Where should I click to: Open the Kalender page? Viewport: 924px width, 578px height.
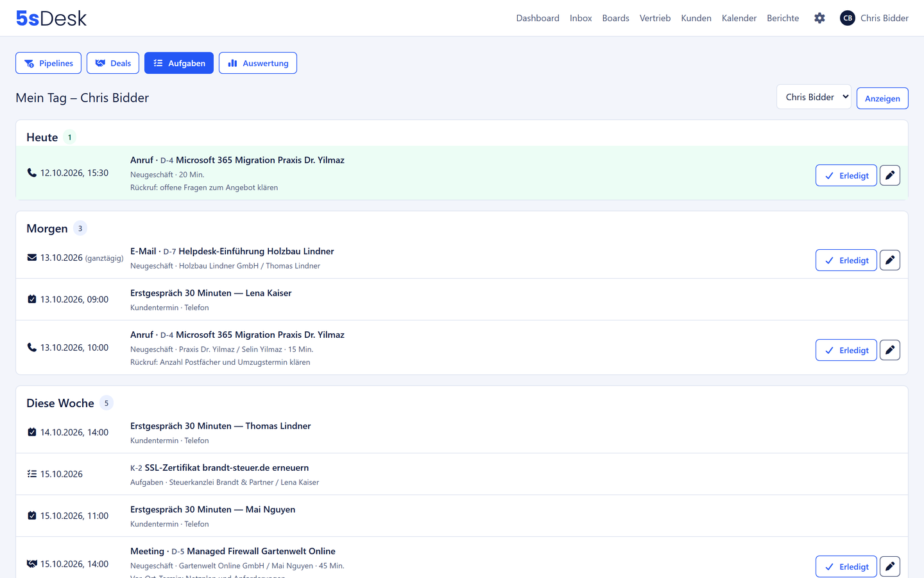739,18
